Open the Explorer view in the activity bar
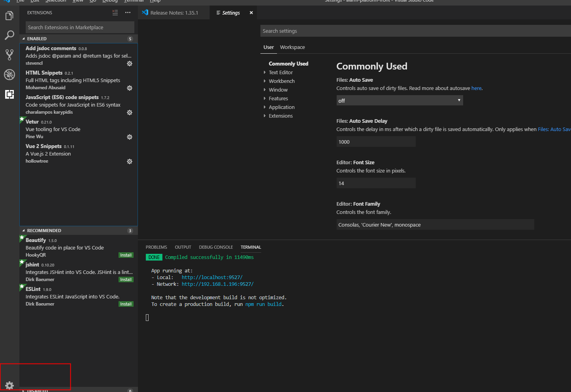Viewport: 571px width, 392px height. (x=9, y=16)
